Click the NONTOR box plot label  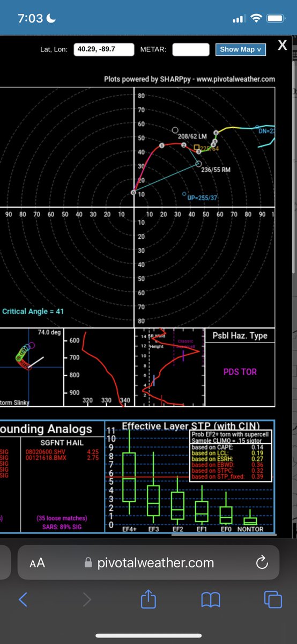click(250, 529)
